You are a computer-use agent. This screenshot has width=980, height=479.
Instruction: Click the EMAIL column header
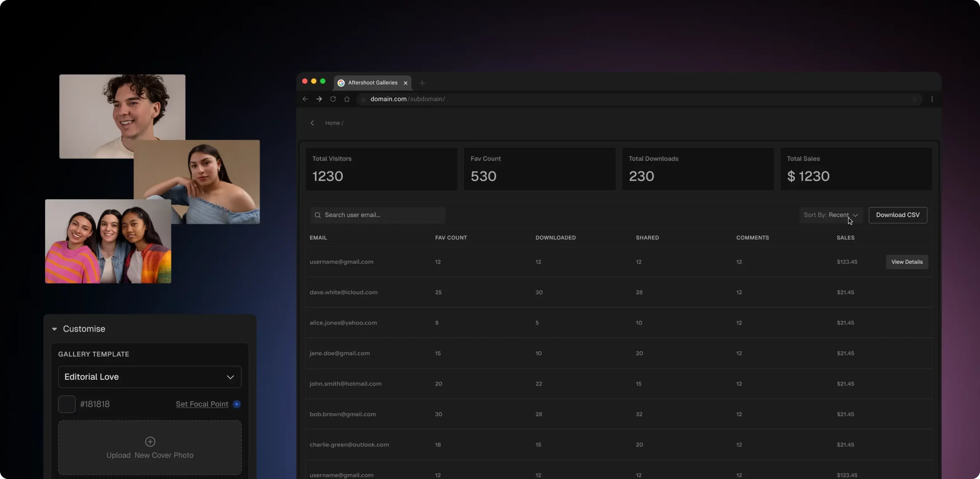point(318,238)
